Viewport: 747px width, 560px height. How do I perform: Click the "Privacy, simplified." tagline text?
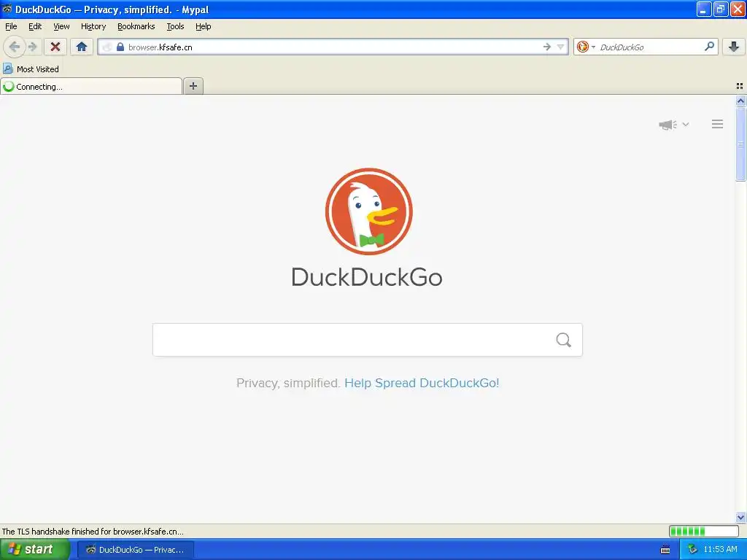[x=288, y=383]
